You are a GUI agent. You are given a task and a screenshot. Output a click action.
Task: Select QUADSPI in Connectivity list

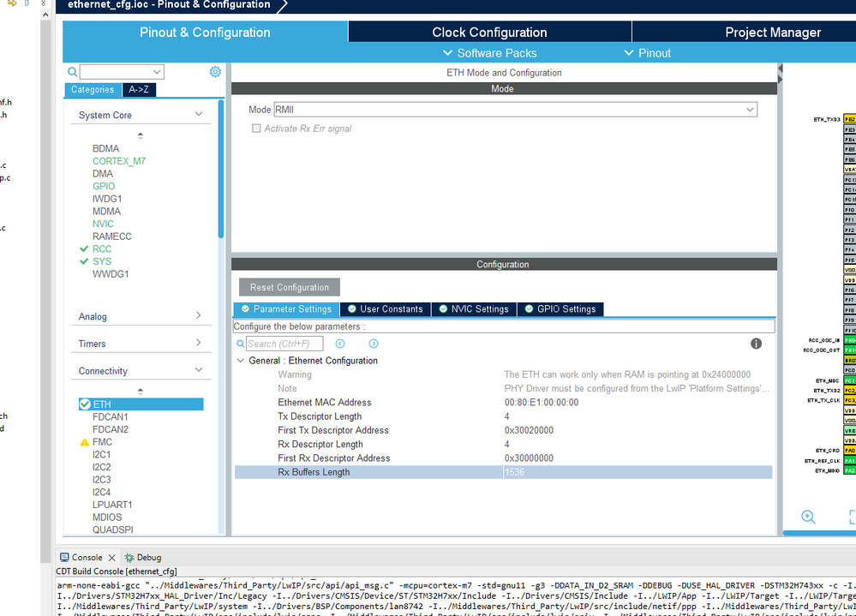(x=113, y=529)
